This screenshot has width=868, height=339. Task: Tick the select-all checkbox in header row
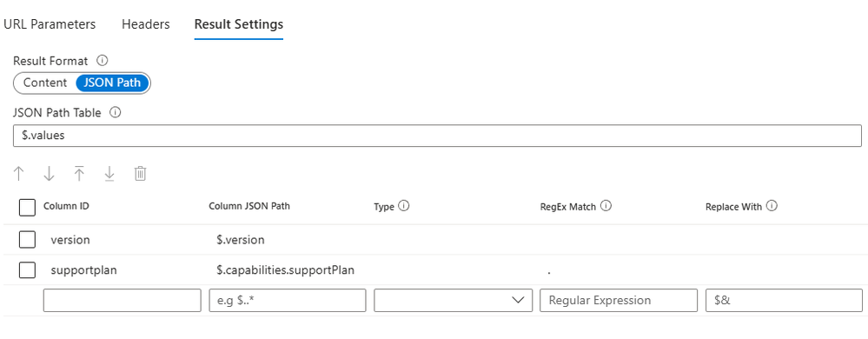pos(27,207)
